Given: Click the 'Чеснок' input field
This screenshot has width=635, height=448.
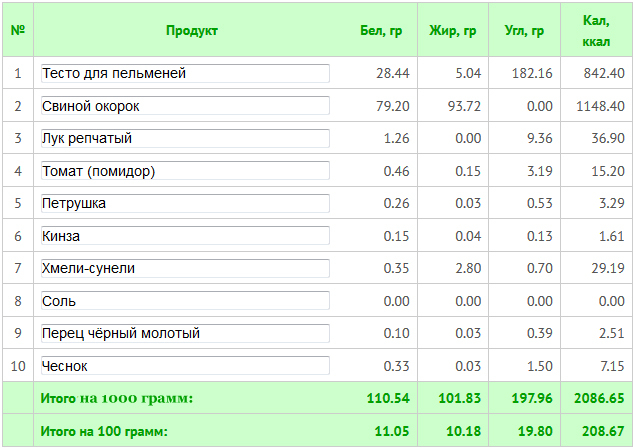Looking at the screenshot, I should click(185, 366).
